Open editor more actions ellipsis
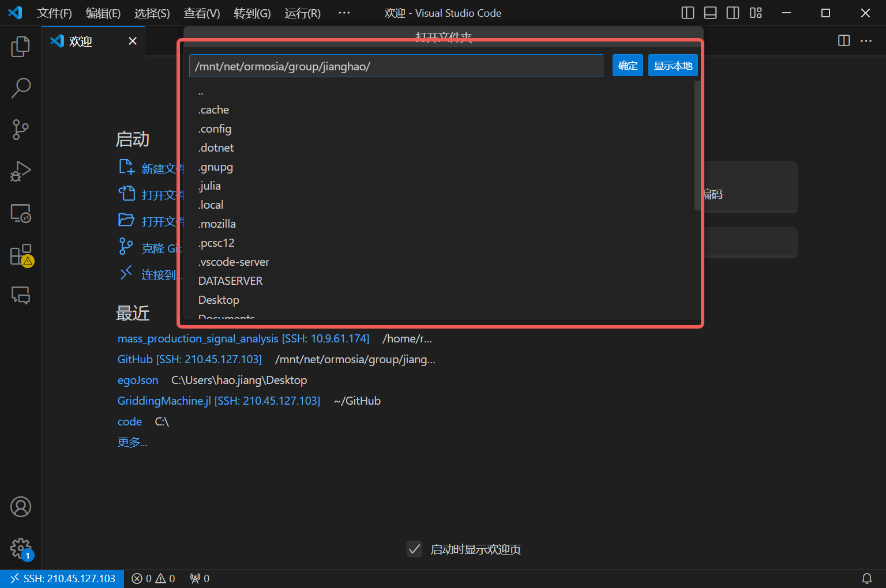The width and height of the screenshot is (886, 588). point(866,40)
